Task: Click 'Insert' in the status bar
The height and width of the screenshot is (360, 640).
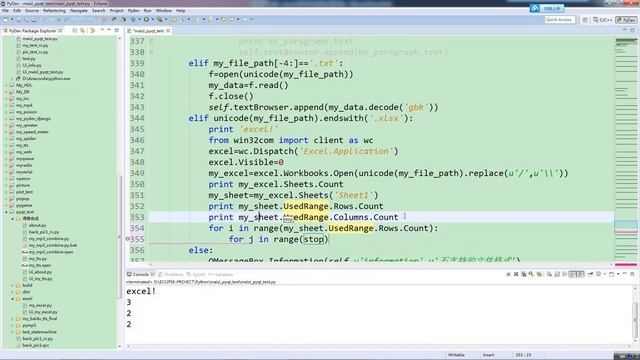Action: click(488, 355)
